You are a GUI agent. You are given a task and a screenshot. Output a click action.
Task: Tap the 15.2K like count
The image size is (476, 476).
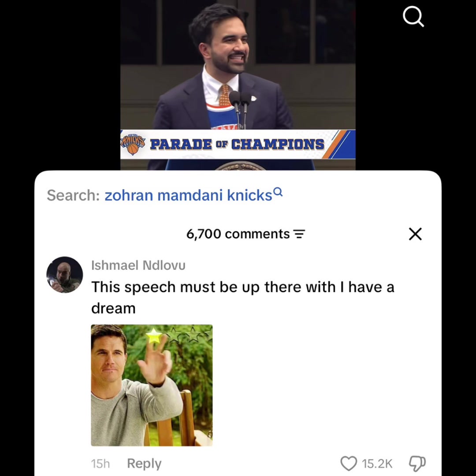(377, 464)
